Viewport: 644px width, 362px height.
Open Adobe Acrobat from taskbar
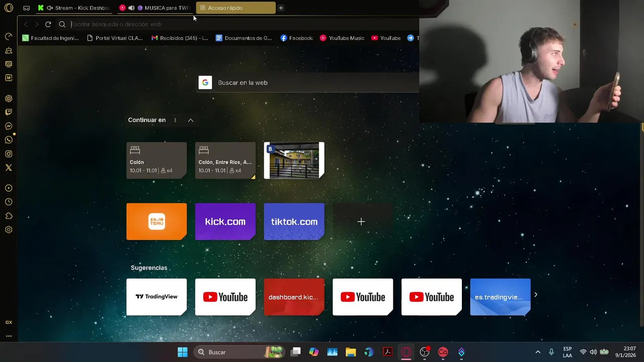click(387, 352)
